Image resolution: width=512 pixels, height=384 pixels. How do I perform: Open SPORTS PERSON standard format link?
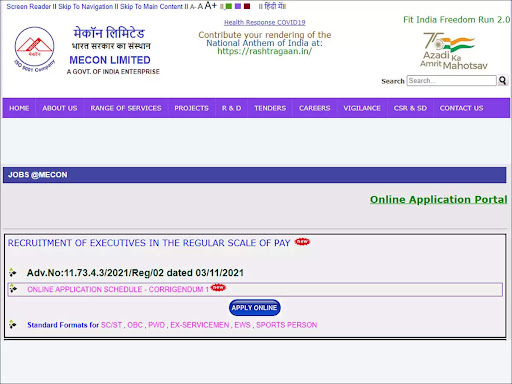pos(287,325)
